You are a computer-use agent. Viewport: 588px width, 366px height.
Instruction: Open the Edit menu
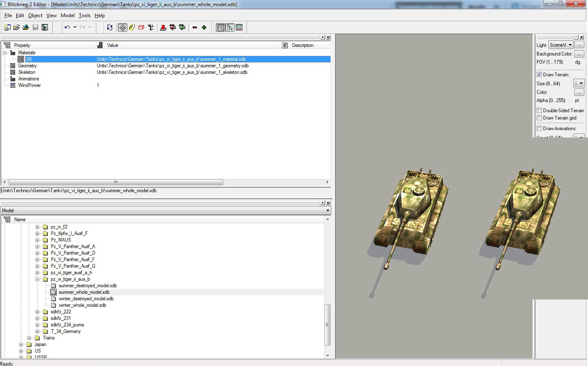pos(20,16)
